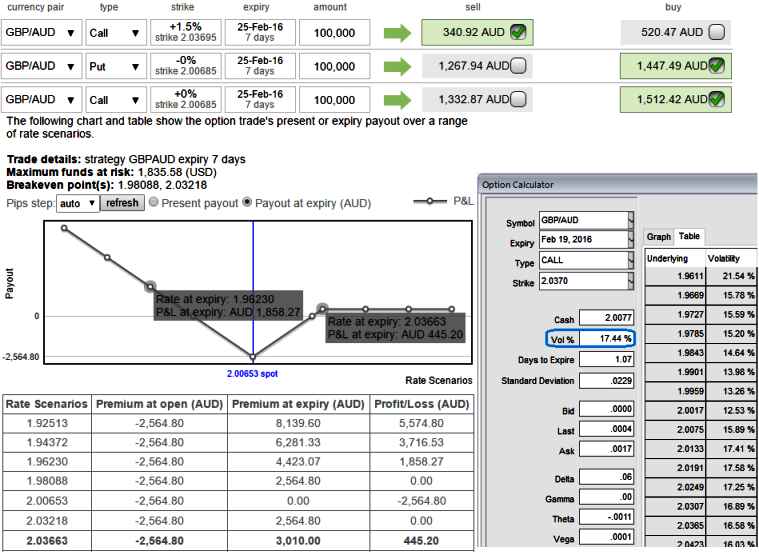
Task: Open currency pair dropdown in third row
Action: click(41, 99)
